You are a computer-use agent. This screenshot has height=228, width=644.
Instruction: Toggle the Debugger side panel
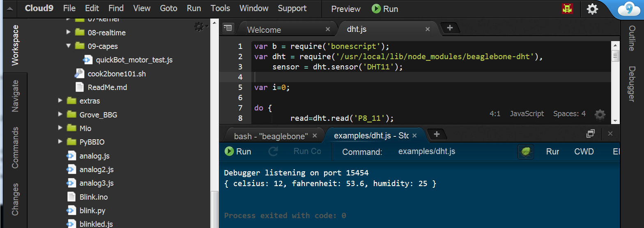pyautogui.click(x=632, y=84)
